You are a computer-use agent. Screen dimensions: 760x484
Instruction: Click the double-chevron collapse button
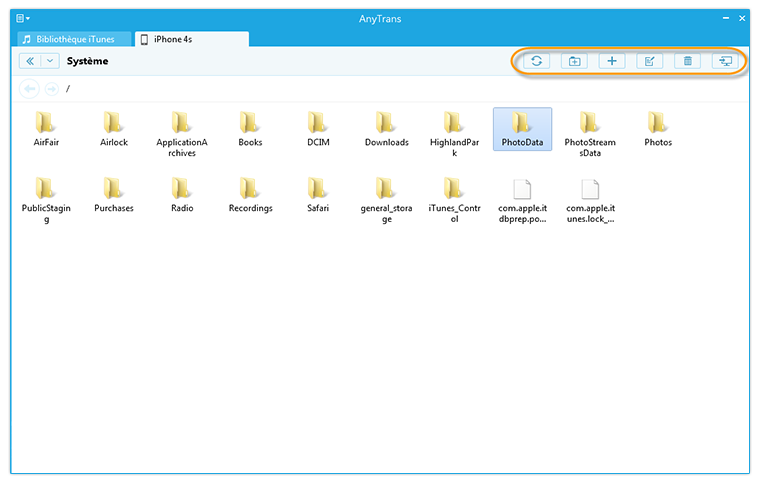30,61
